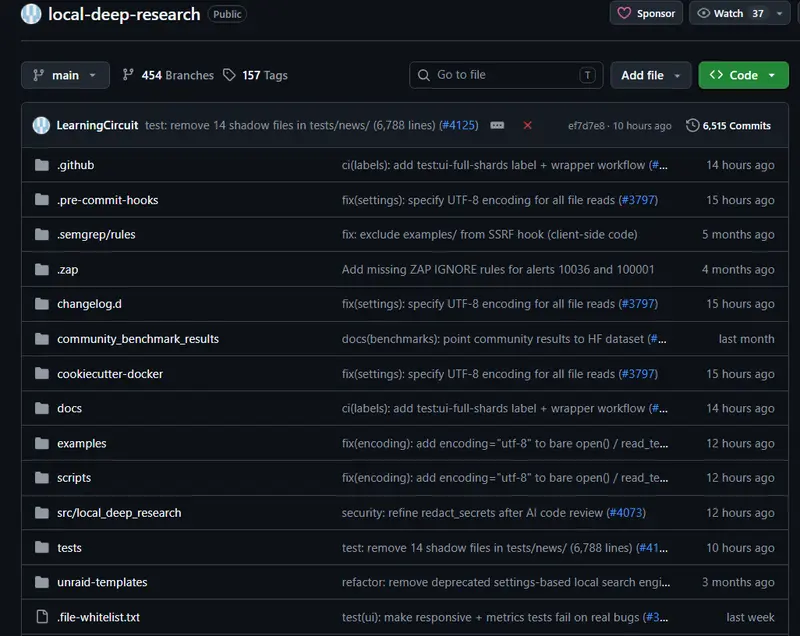Click the branch icon next to 454 Branches
Viewport: 800px width, 636px height.
[x=128, y=75]
